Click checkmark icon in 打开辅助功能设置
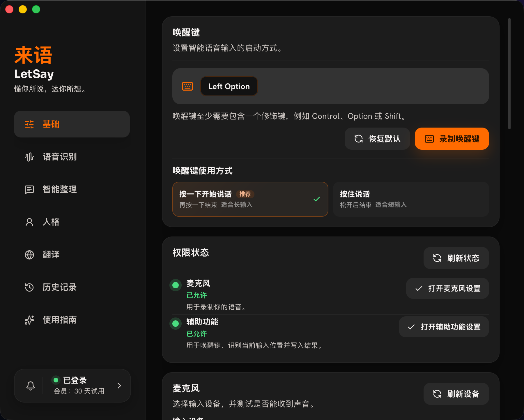The image size is (524, 420). [411, 327]
